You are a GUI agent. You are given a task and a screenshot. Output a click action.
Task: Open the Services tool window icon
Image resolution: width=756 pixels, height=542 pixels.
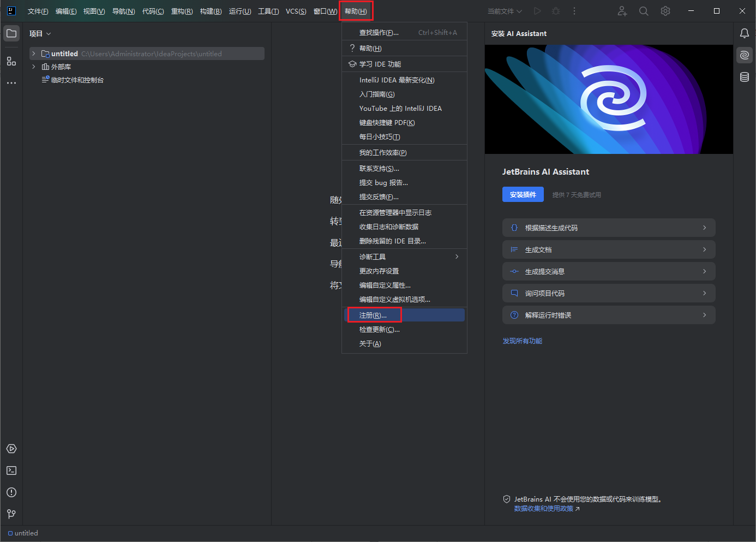click(11, 449)
